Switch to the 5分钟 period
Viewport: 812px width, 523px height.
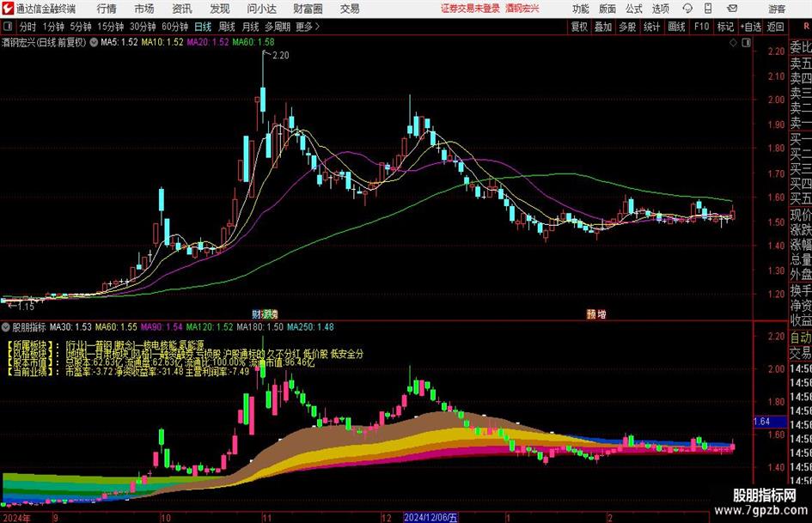(x=81, y=27)
